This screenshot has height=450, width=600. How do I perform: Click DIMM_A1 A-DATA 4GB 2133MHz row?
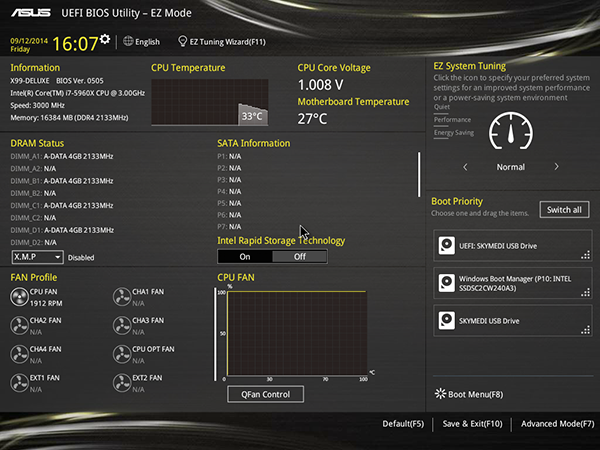coord(62,156)
